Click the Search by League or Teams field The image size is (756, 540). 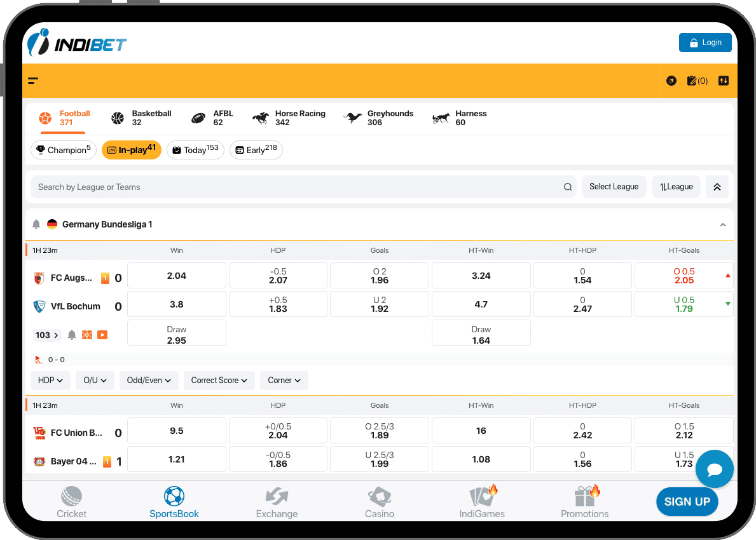pos(296,187)
